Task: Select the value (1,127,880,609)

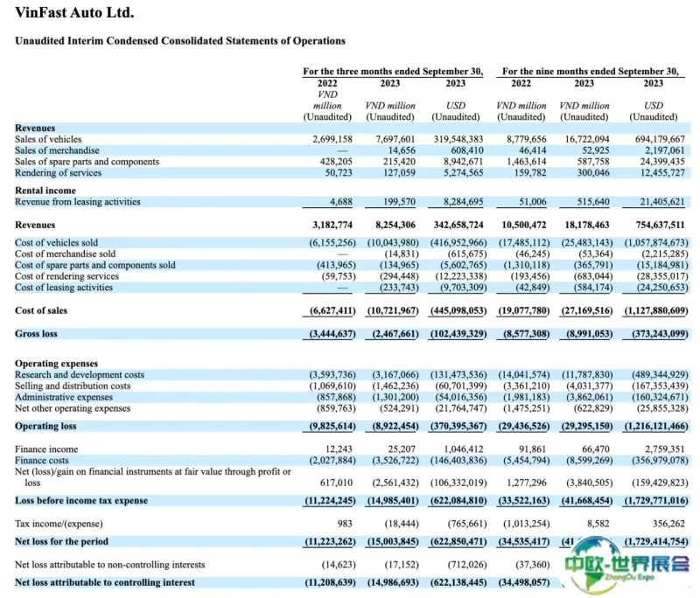Action: tap(655, 310)
